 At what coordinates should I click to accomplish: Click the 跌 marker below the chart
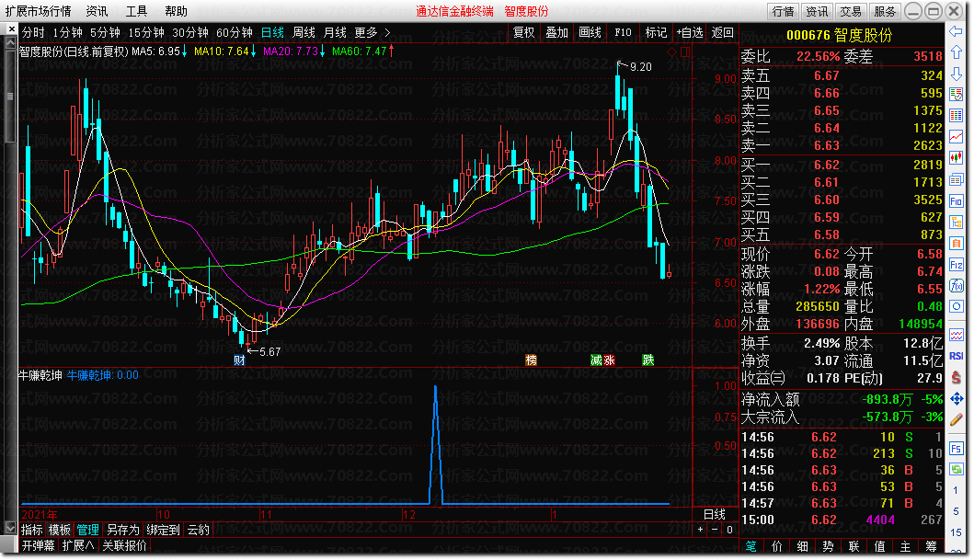pyautogui.click(x=647, y=360)
